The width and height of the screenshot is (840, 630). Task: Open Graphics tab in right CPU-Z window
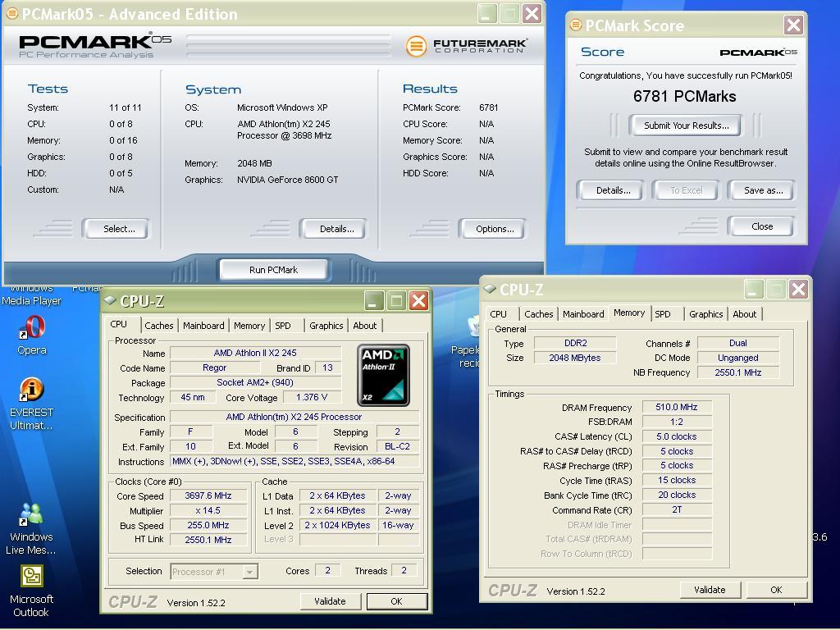tap(706, 314)
